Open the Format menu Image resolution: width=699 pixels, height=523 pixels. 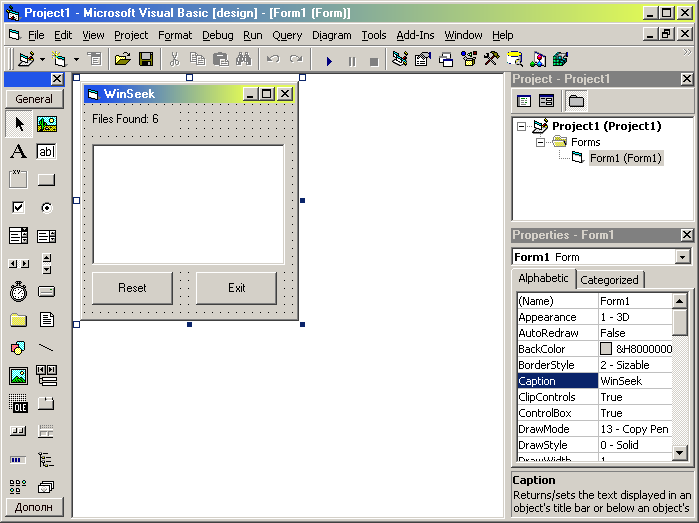175,35
